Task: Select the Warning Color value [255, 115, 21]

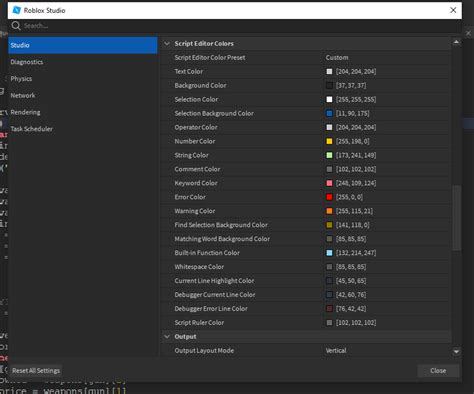Action: (354, 211)
